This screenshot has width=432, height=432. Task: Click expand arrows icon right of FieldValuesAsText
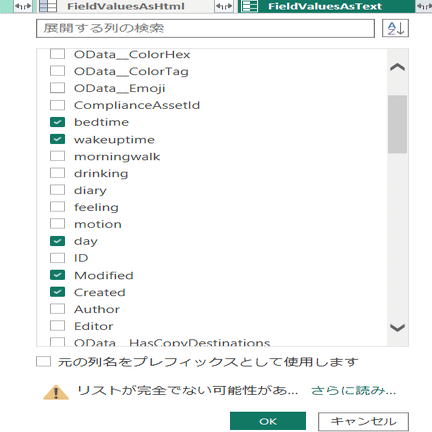[x=425, y=6]
